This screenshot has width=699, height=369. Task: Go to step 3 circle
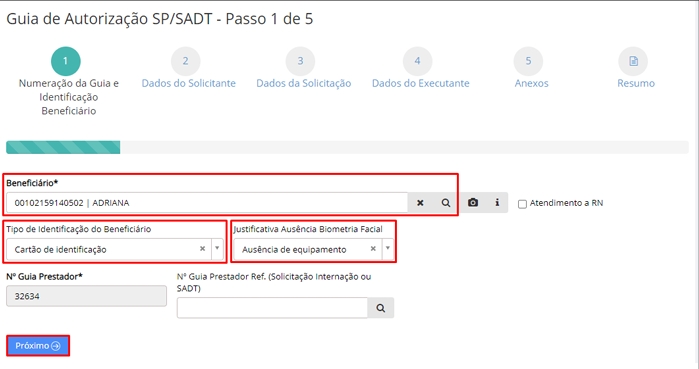[x=300, y=61]
